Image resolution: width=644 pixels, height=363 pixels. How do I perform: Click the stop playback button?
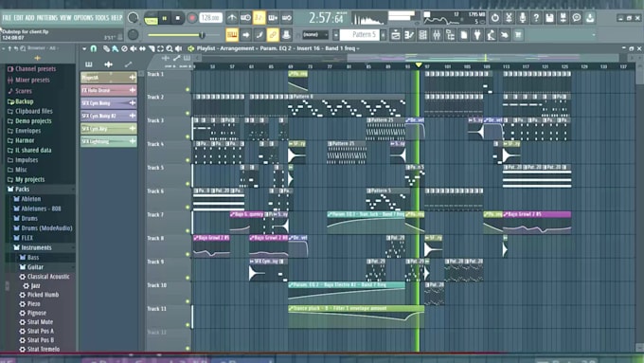177,18
